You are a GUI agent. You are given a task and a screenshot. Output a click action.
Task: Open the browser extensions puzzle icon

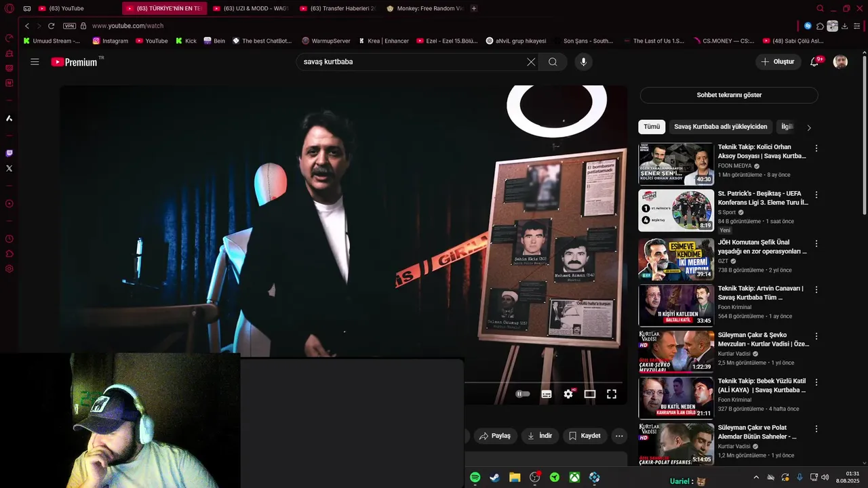coord(820,26)
